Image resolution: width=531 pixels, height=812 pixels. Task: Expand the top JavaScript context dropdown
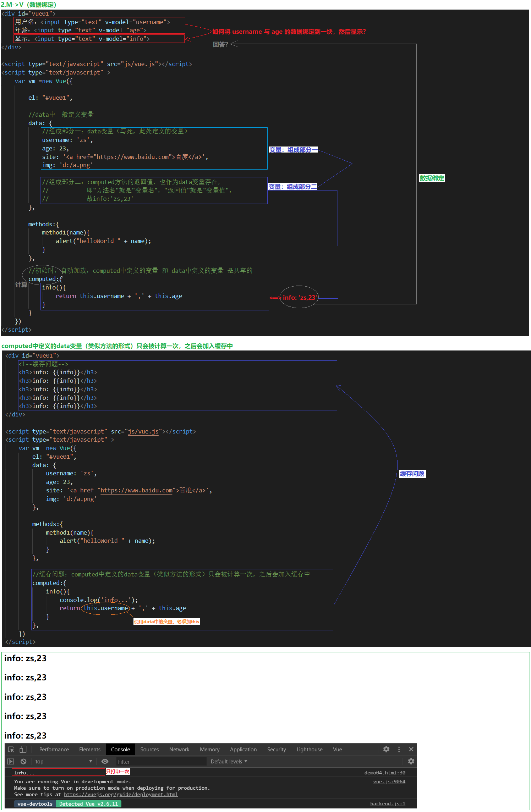point(64,761)
